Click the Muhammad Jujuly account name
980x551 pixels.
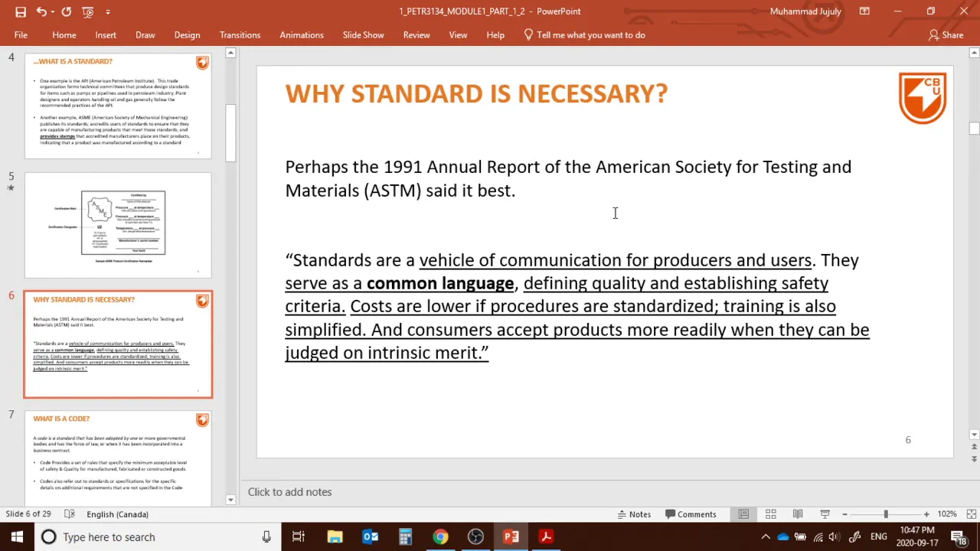(x=805, y=11)
